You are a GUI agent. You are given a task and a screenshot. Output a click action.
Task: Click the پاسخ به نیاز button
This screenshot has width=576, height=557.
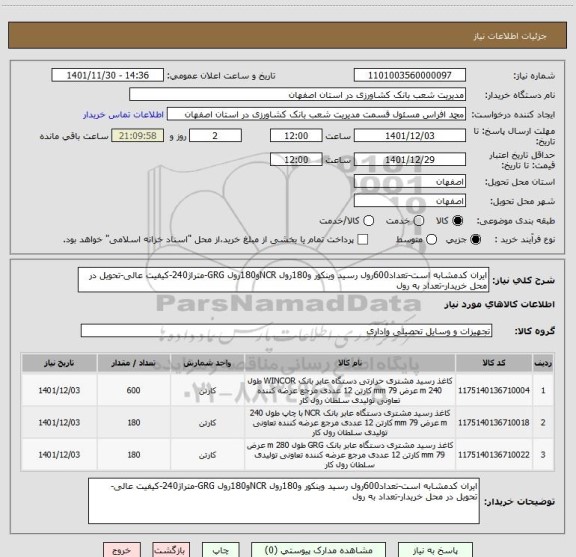[435, 550]
